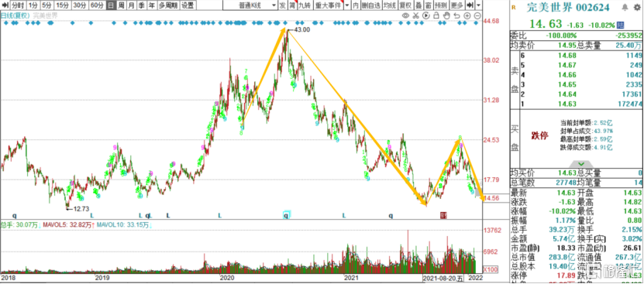Switch to the 周 weekly period tab
644x284 pixels.
[121, 5]
